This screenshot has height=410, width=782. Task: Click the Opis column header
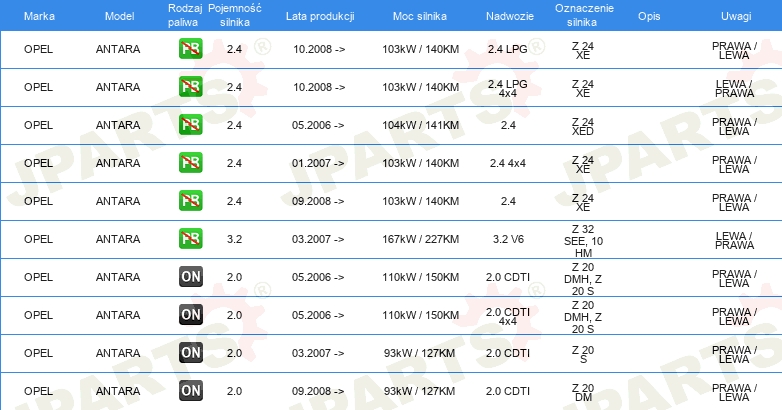coord(649,16)
